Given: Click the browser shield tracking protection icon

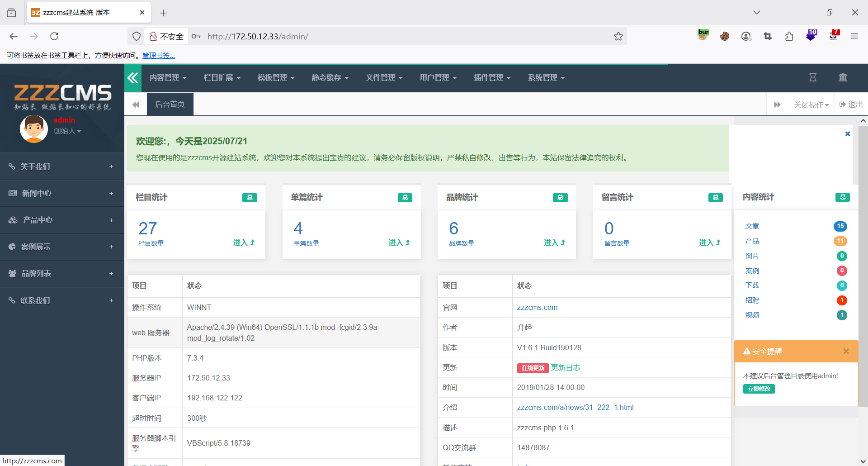Looking at the screenshot, I should (137, 36).
